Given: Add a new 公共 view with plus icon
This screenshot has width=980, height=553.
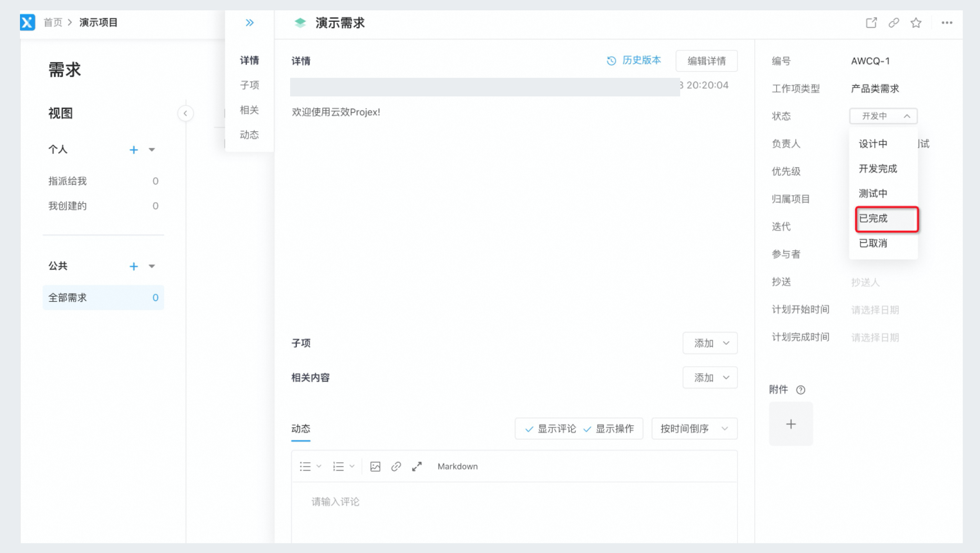Looking at the screenshot, I should point(134,267).
